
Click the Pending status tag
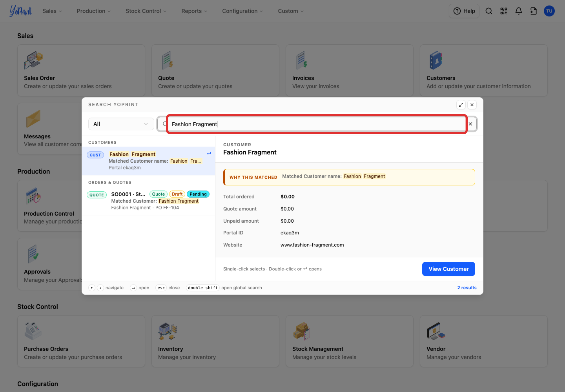(198, 194)
